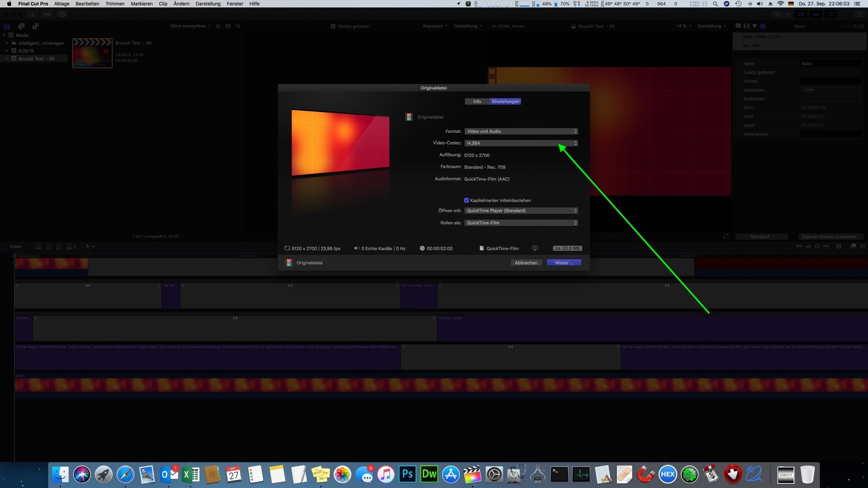Click the background tasks checkmark icon
This screenshot has height=488, width=868.
tap(62, 14)
